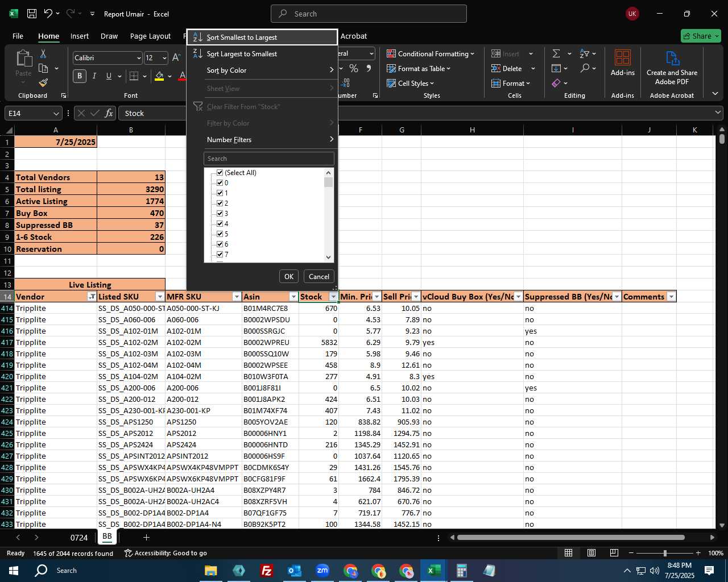Screen dimensions: 728x582
Task: Click the Insert Function fx icon
Action: [x=109, y=113]
